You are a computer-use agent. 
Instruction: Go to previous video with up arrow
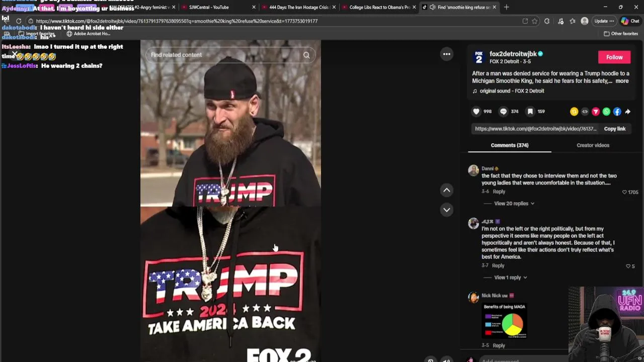click(x=447, y=190)
